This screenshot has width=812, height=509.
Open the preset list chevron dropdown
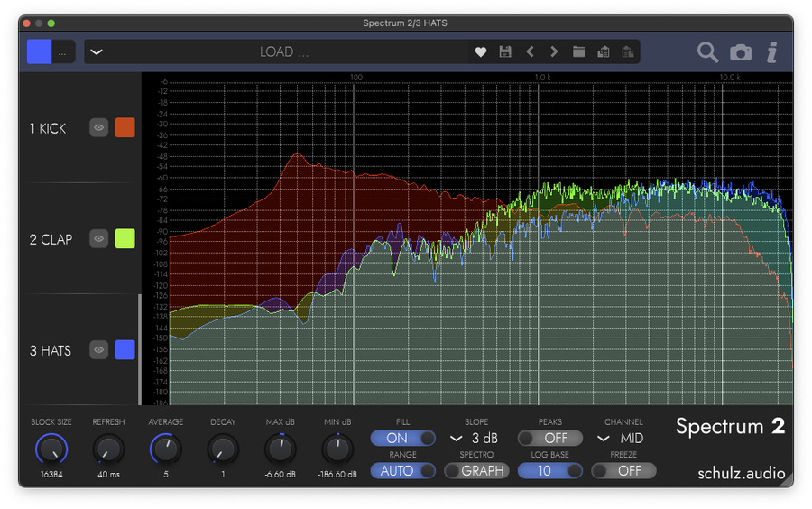point(97,51)
